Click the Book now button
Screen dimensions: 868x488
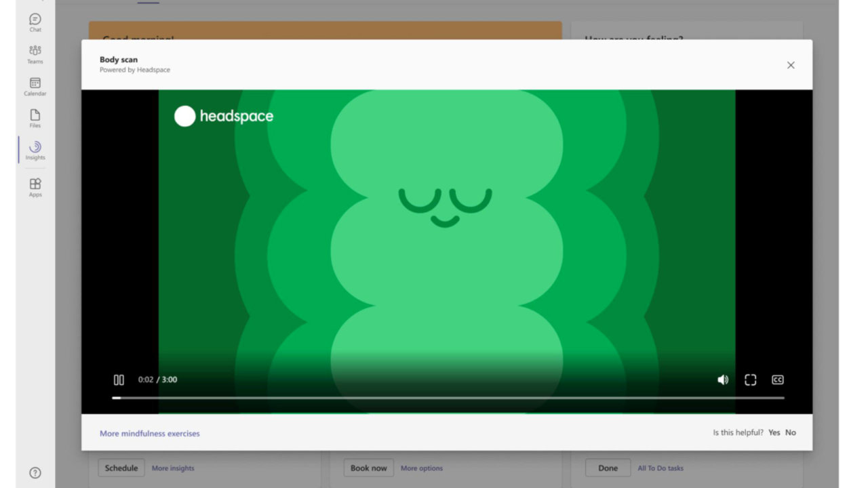(369, 468)
